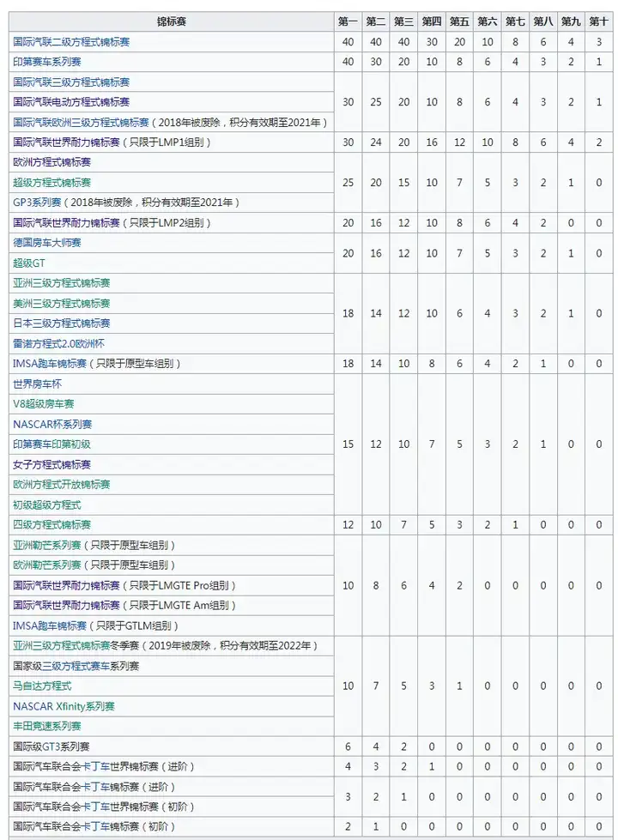
Task: Click 卡丁车 link in 锦标赛（初阶）row
Action: click(95, 826)
